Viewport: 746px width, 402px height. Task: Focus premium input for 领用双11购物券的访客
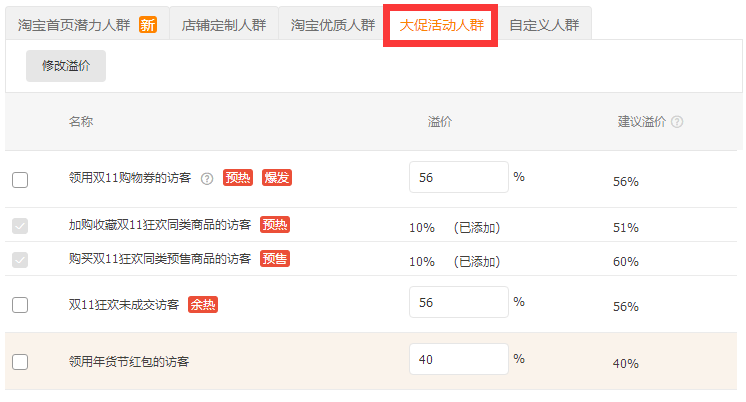tap(459, 177)
